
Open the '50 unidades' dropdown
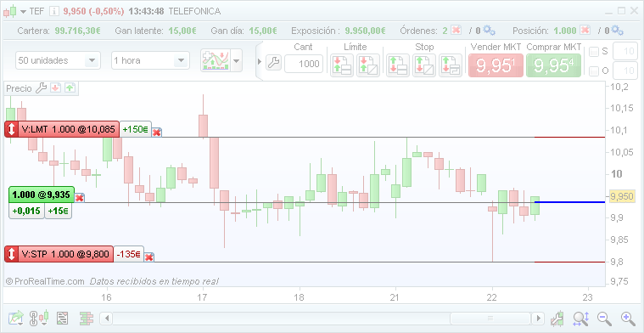click(58, 60)
